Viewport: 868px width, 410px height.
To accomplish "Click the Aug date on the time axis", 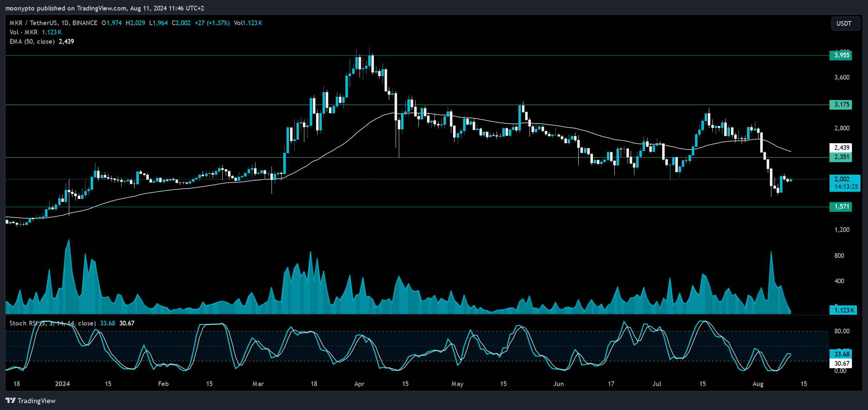I will (x=758, y=384).
